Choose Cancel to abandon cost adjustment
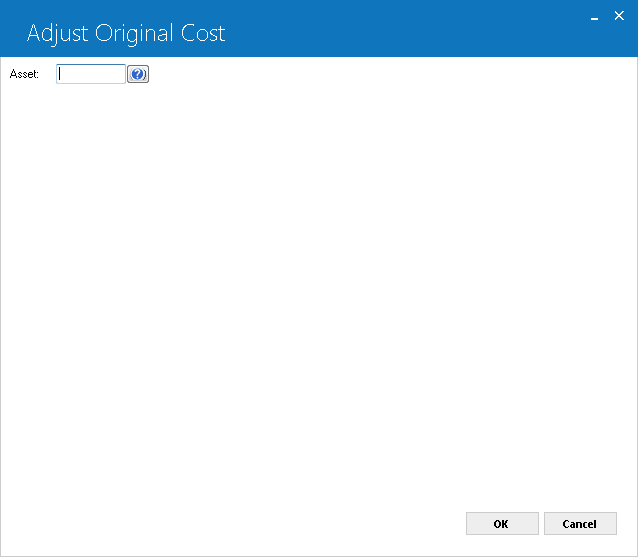638x557 pixels. click(x=580, y=524)
